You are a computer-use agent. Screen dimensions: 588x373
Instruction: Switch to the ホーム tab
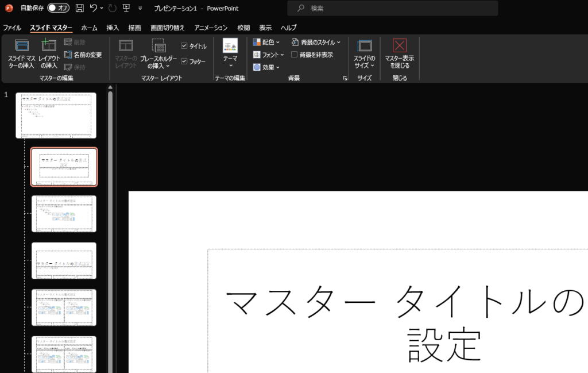click(x=89, y=28)
